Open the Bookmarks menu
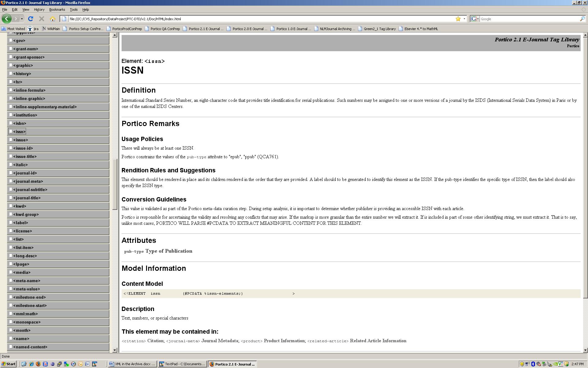The image size is (588, 368). (57, 10)
